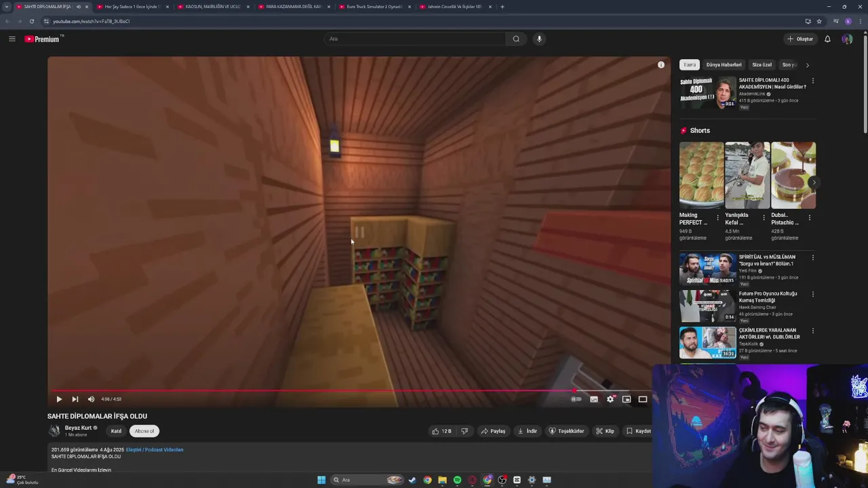The width and height of the screenshot is (868, 488).
Task: Open the Oluştur create menu
Action: [800, 39]
